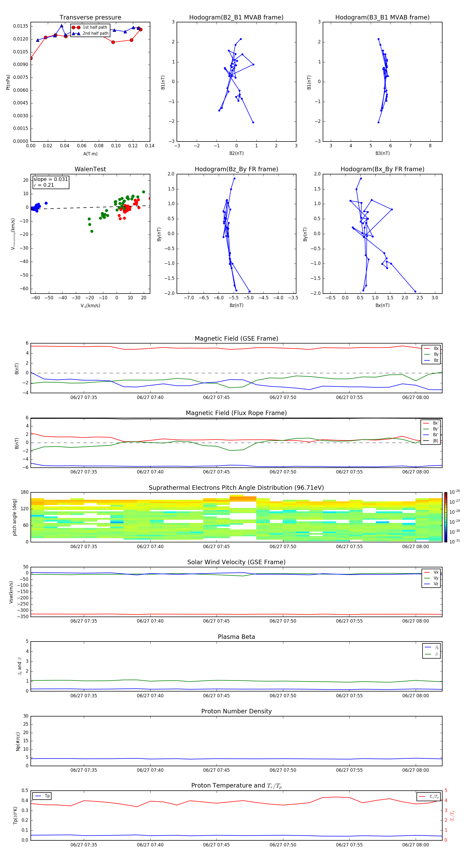
Task: Click the 'B3(nT)' x-axis label
Action: [382, 154]
